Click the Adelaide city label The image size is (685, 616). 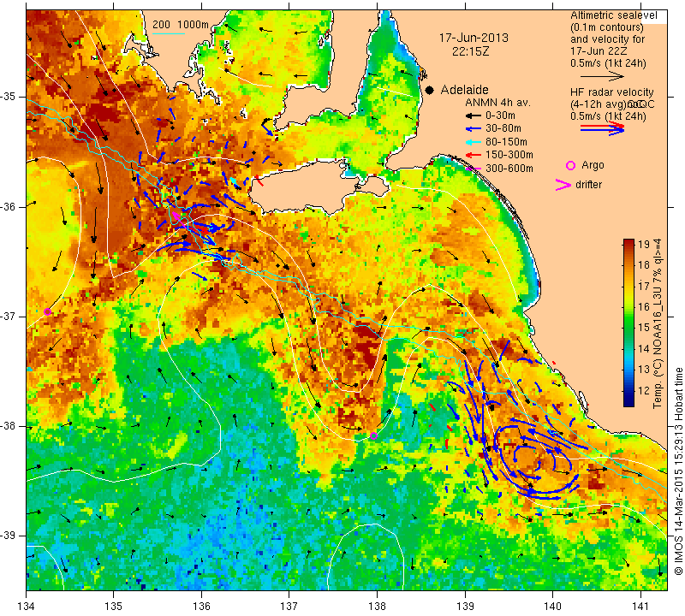(x=464, y=90)
